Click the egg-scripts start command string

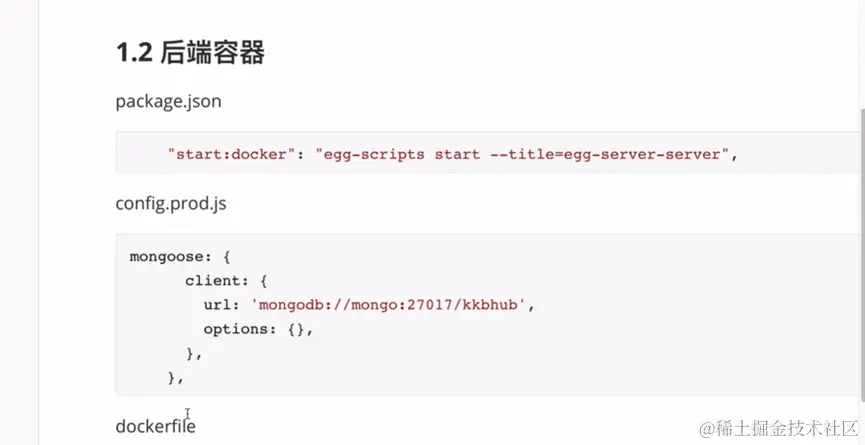(x=398, y=154)
